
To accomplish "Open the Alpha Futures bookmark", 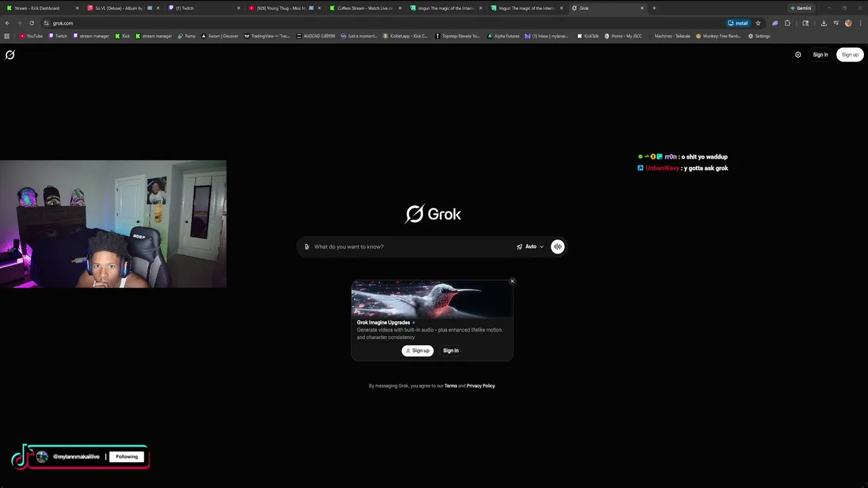I will 502,36.
